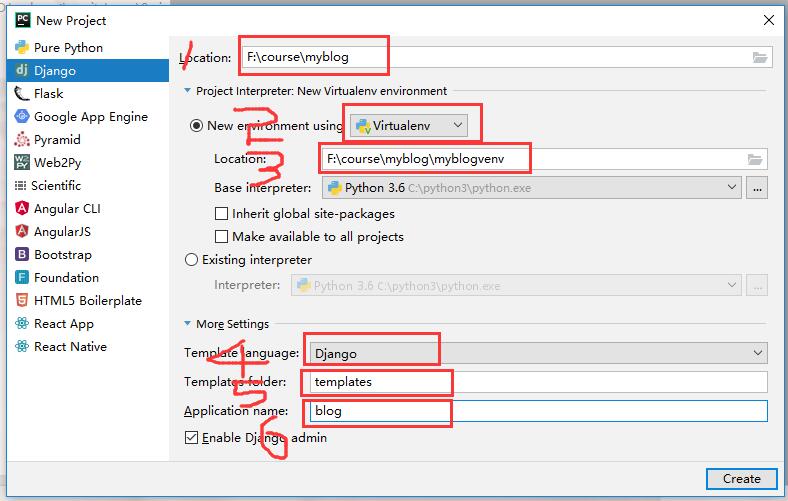Select HTML5 Boilerplate project type
The height and width of the screenshot is (501, 788).
coord(88,301)
